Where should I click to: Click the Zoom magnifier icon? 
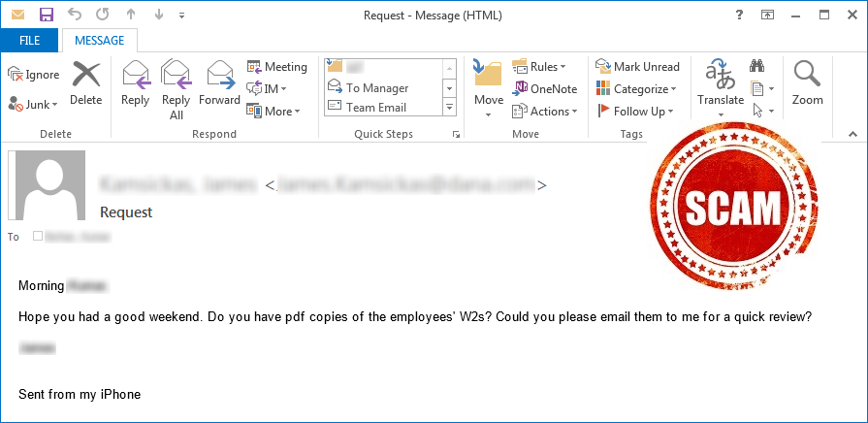807,75
